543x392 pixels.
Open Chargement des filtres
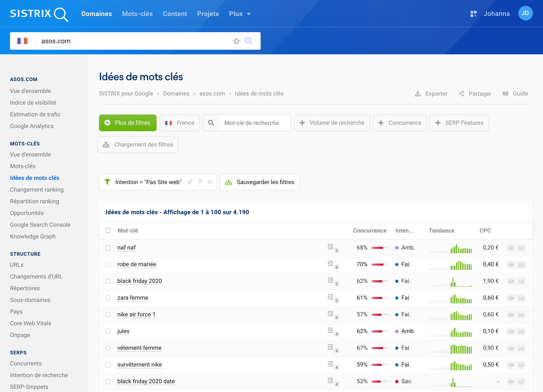138,144
